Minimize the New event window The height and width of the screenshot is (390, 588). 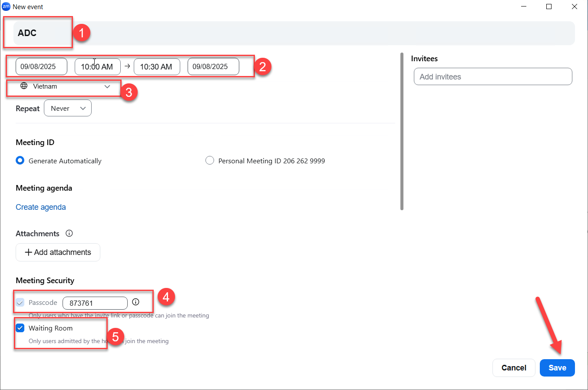[524, 7]
